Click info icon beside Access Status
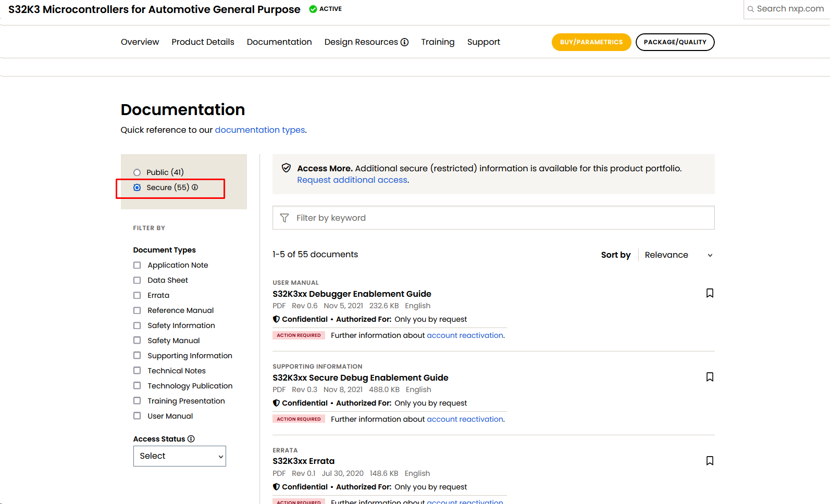The width and height of the screenshot is (830, 504). tap(191, 439)
